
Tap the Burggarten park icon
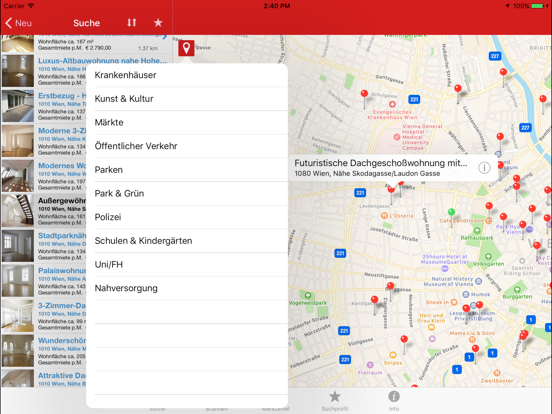click(x=517, y=289)
